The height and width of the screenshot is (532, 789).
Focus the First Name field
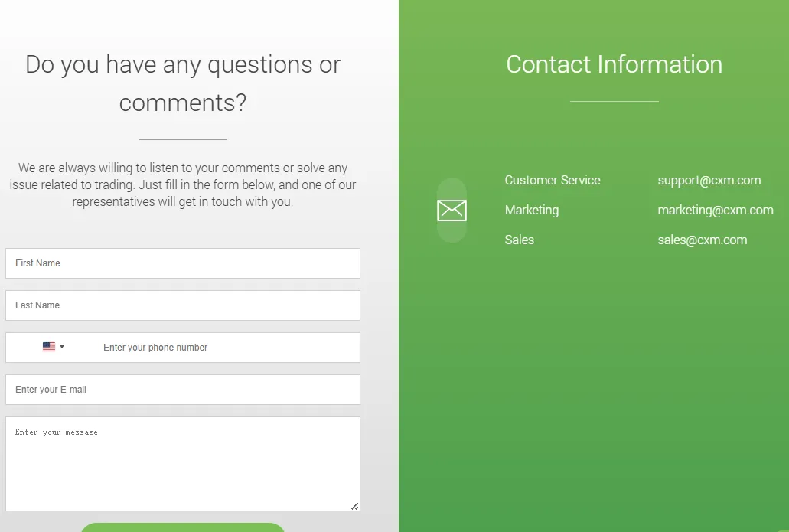click(x=182, y=263)
